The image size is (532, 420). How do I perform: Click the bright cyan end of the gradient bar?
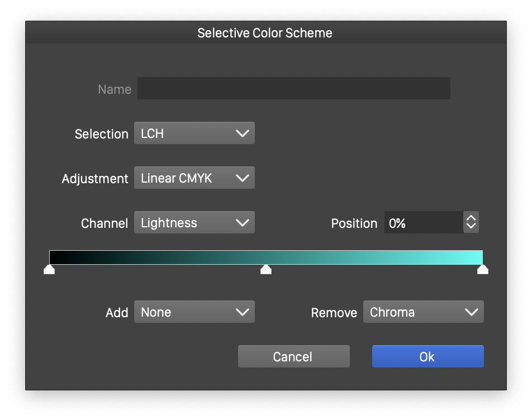pos(476,257)
